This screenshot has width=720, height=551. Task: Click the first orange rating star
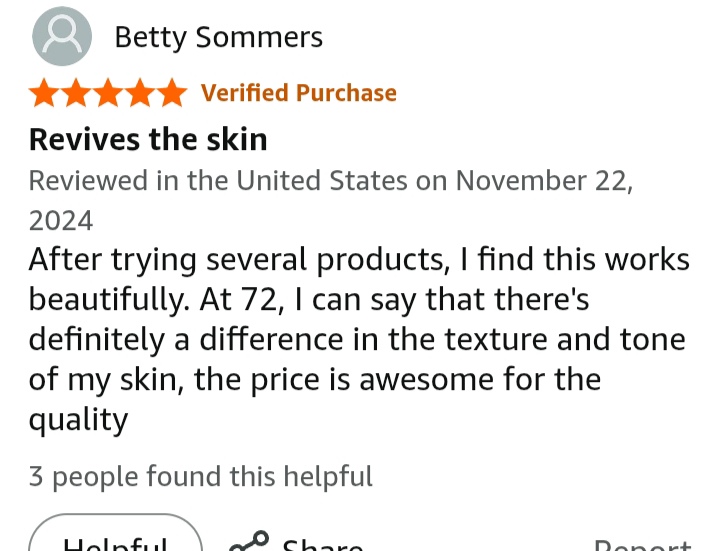coord(45,93)
